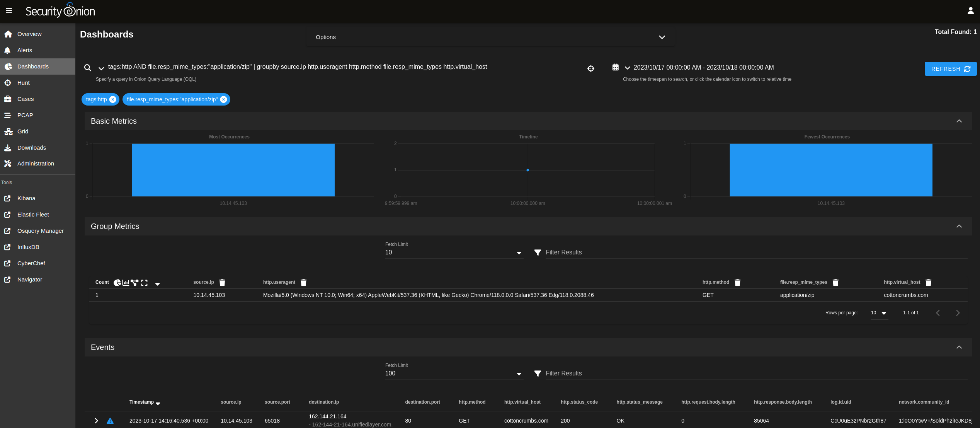Image resolution: width=980 pixels, height=428 pixels.
Task: Go to PCAP in the sidebar
Action: tap(25, 115)
